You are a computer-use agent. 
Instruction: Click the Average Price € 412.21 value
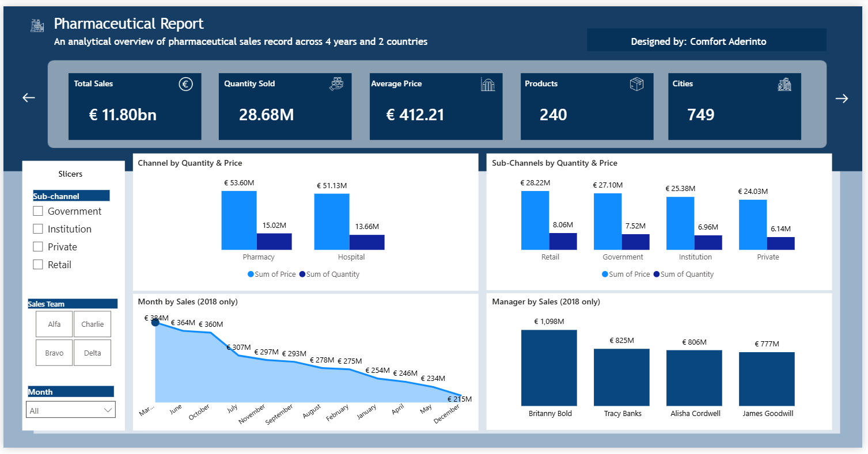(x=415, y=115)
